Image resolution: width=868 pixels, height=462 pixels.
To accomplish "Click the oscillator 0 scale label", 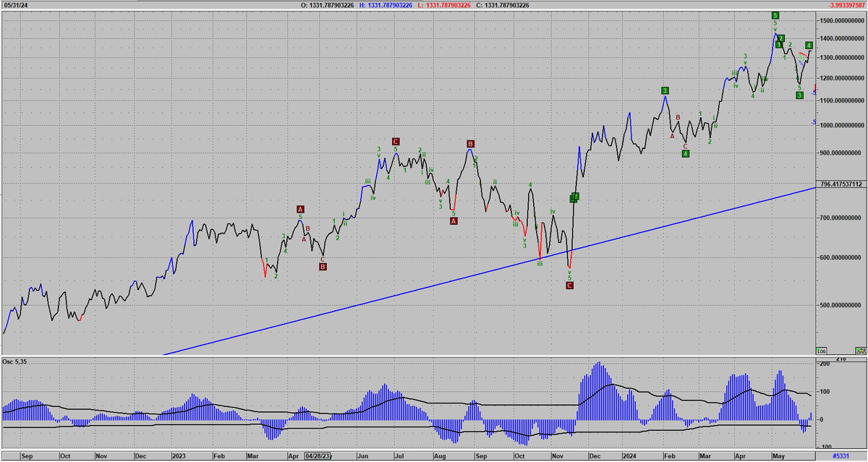I will (x=823, y=419).
